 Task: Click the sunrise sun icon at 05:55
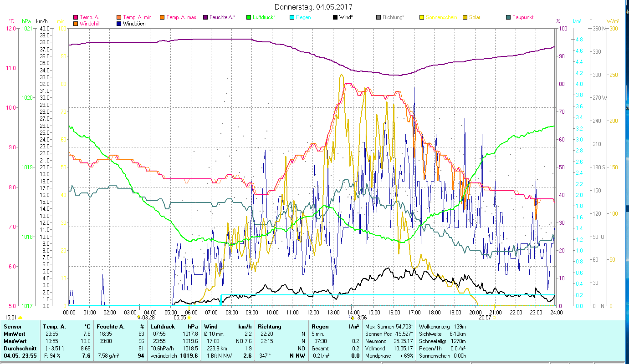point(189,318)
